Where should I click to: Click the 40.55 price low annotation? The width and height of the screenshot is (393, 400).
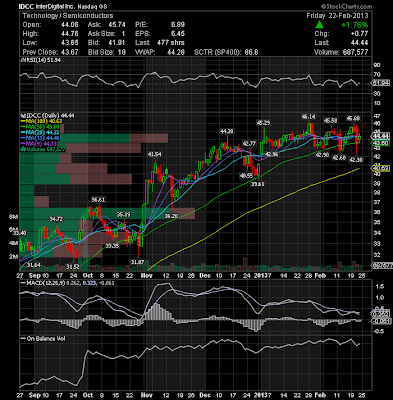point(246,175)
